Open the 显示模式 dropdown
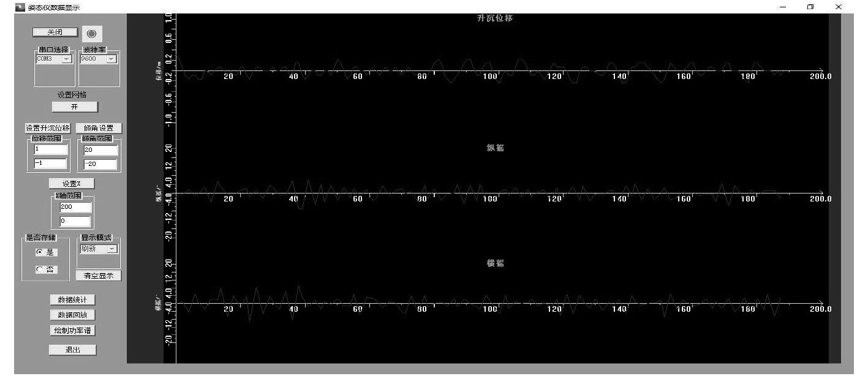 (x=98, y=249)
